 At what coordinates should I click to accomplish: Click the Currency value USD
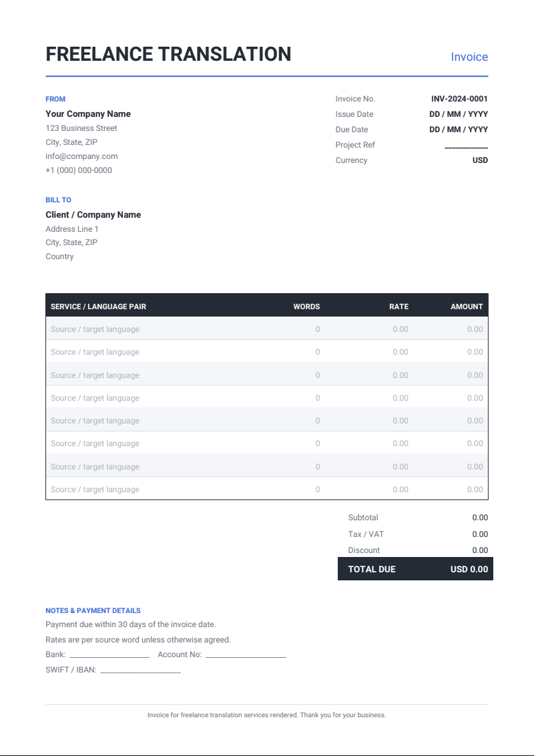[x=480, y=160]
